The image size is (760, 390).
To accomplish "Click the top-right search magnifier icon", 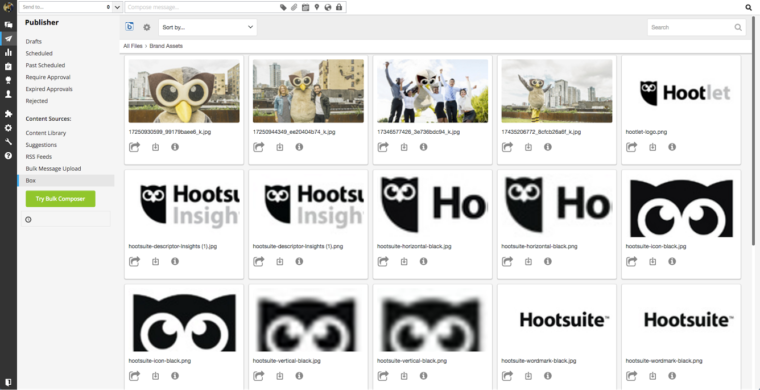I will [x=749, y=7].
